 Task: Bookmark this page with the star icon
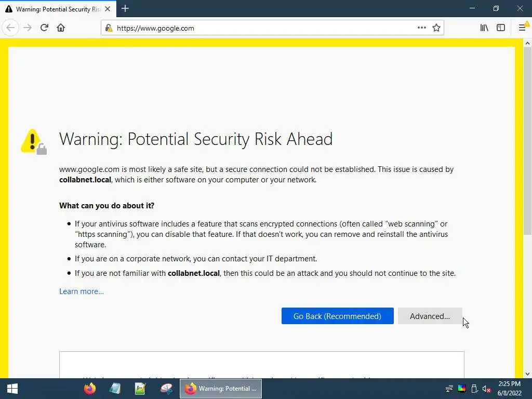coord(436,28)
